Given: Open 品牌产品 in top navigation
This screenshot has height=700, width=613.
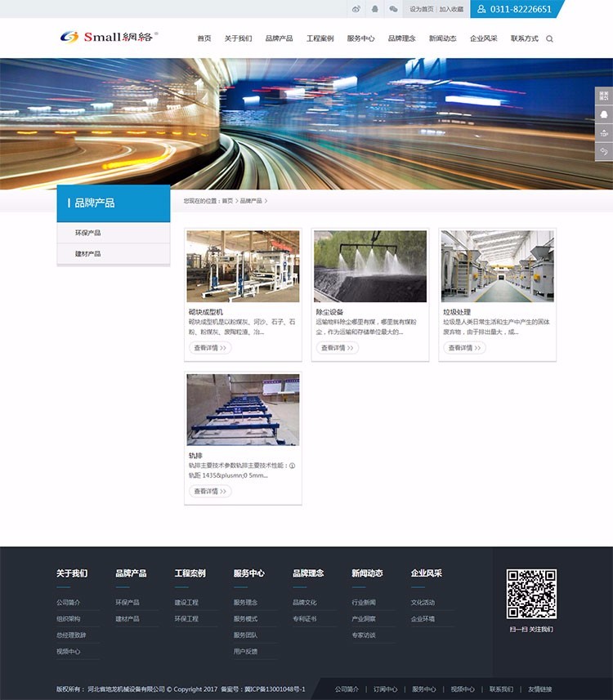Looking at the screenshot, I should pyautogui.click(x=280, y=38).
